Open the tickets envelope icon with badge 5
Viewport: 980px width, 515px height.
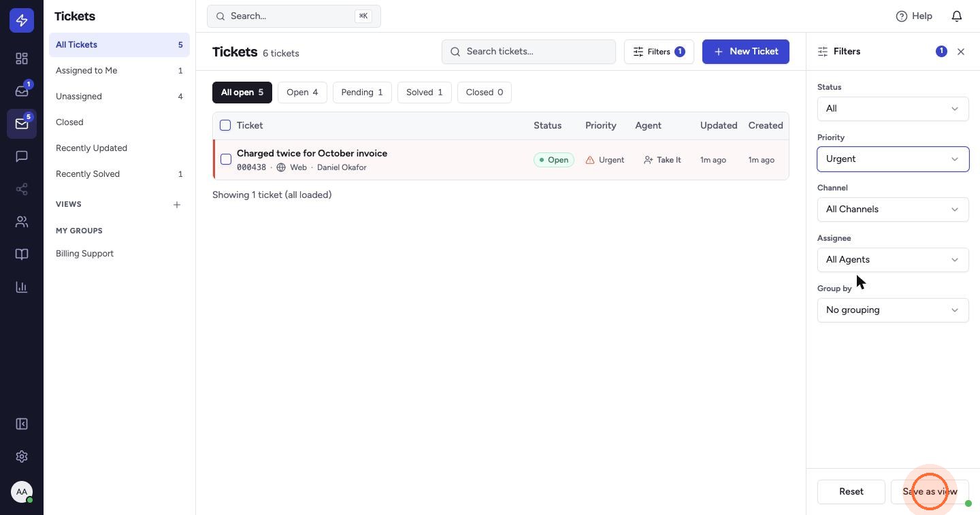tap(22, 124)
